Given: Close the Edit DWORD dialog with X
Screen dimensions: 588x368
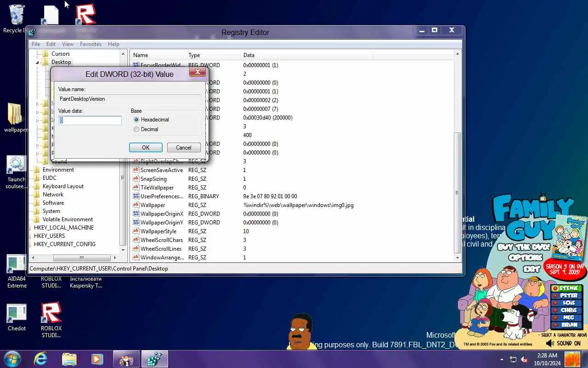Looking at the screenshot, I should click(x=198, y=72).
